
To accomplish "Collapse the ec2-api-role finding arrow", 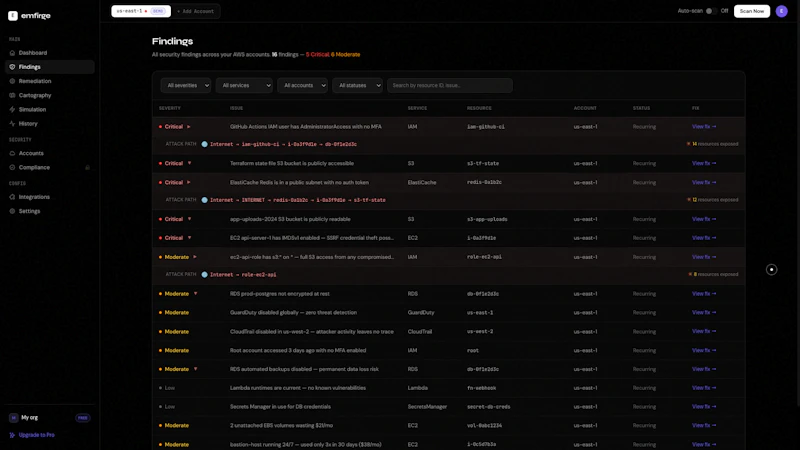I will coord(195,257).
